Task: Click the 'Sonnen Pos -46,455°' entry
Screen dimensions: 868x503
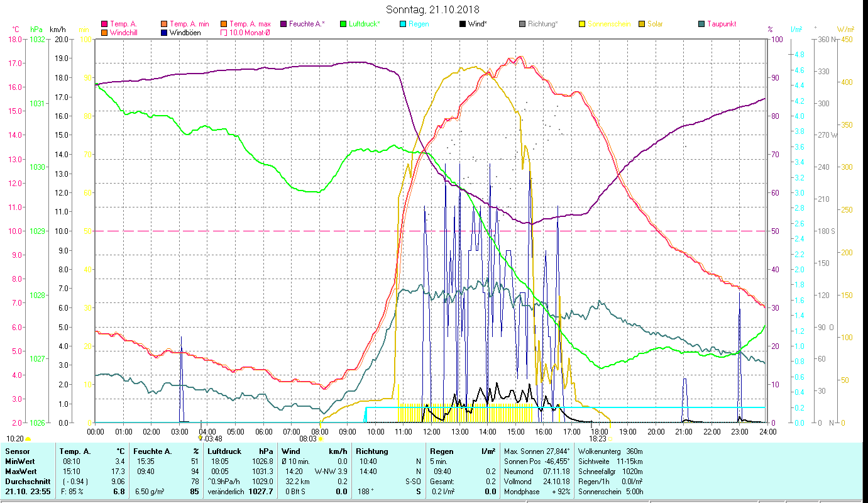Action: [537, 462]
